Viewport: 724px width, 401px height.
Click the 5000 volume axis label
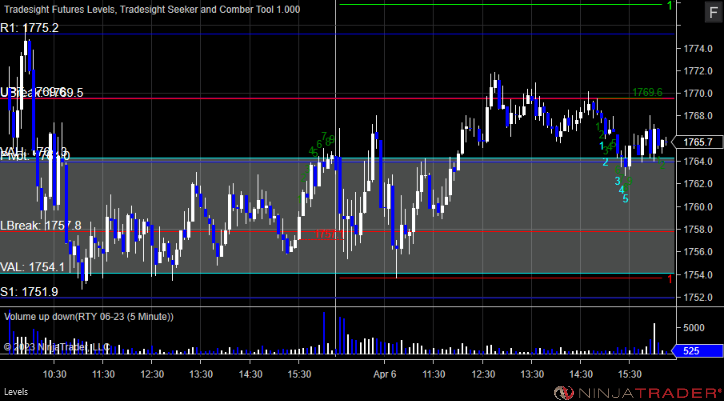[695, 328]
